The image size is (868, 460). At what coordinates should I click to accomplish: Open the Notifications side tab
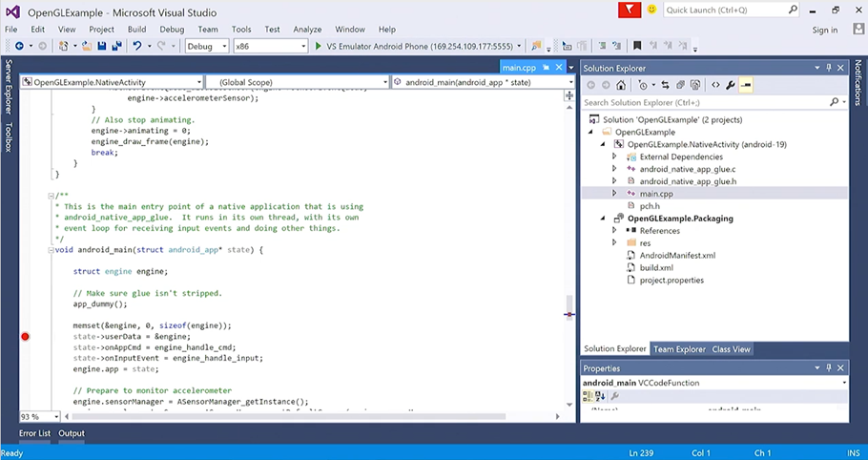(858, 82)
